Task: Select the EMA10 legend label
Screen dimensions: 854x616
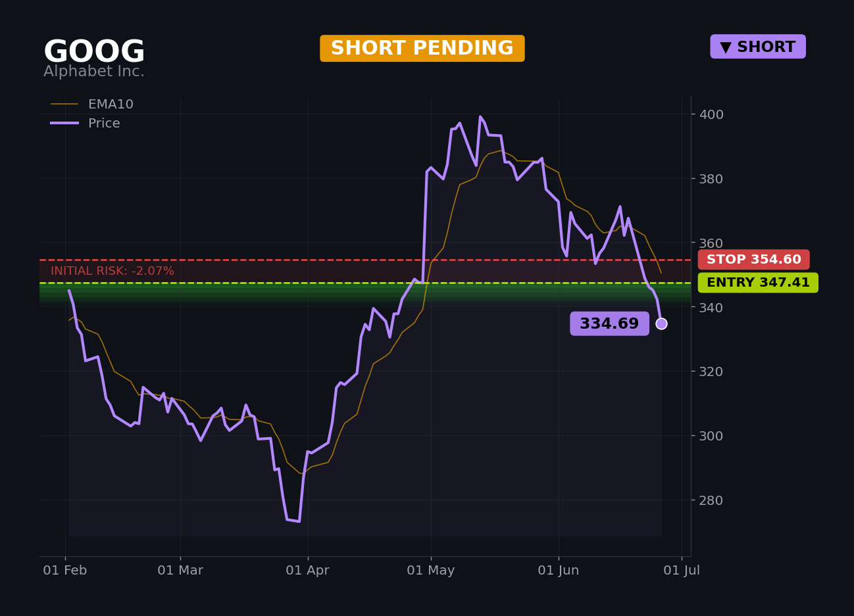Action: [x=111, y=105]
